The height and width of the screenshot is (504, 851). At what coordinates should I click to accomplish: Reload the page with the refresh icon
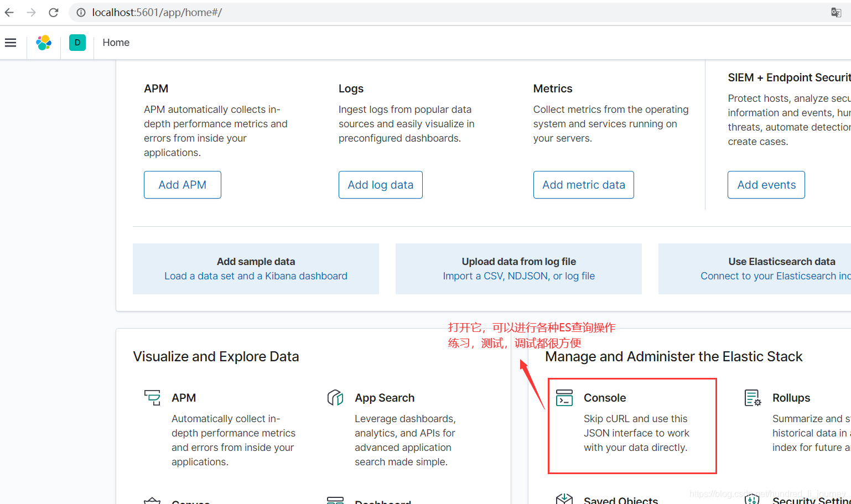54,12
